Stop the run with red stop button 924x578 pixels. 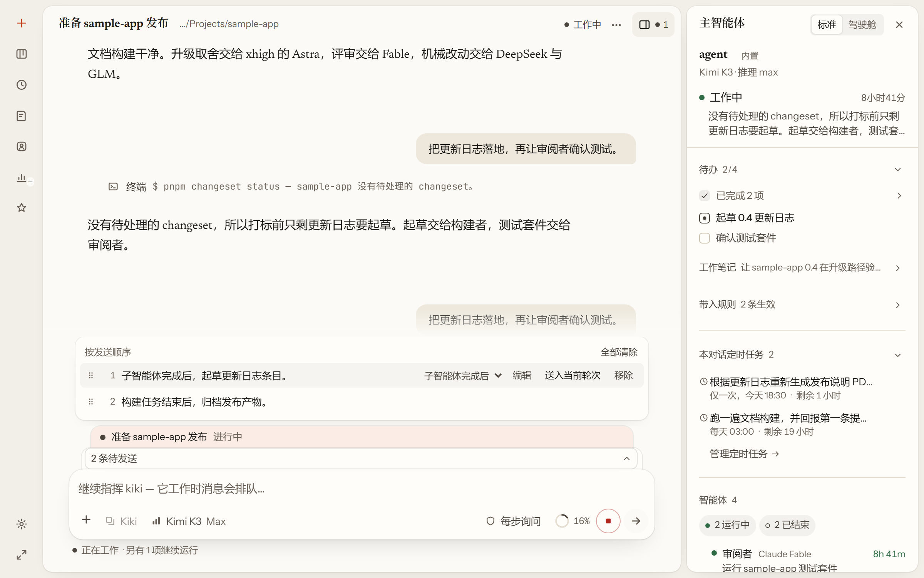608,521
